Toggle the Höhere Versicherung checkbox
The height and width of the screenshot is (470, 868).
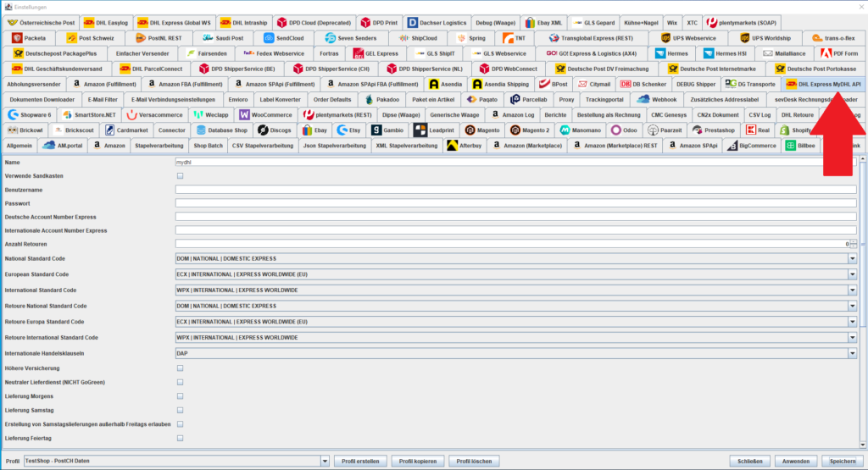coord(180,368)
